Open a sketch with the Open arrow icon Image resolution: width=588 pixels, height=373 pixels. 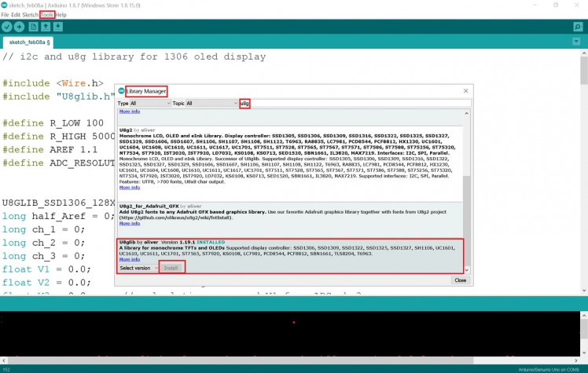[x=46, y=27]
